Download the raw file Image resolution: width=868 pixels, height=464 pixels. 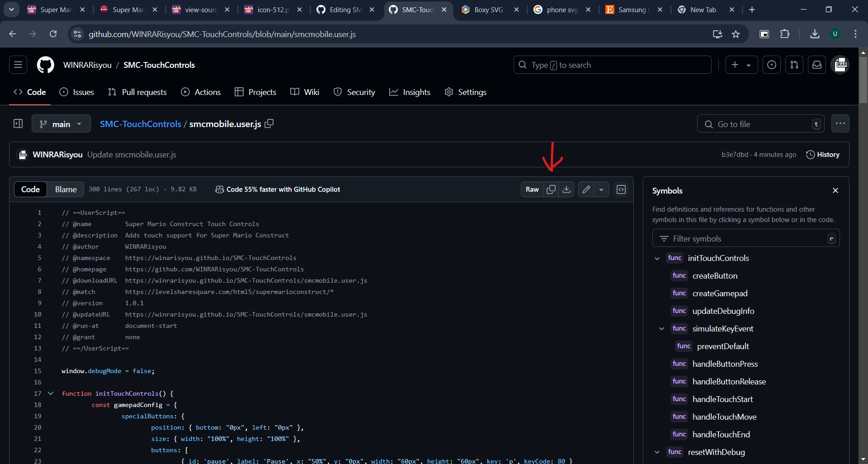566,189
